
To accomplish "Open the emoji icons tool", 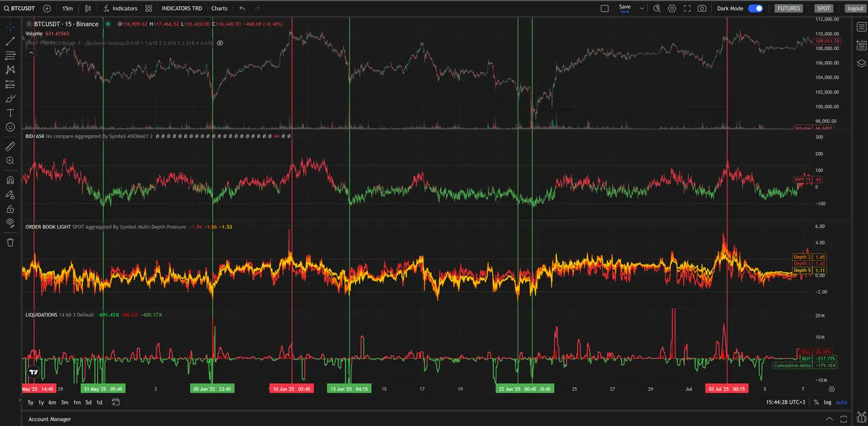I will (10, 127).
